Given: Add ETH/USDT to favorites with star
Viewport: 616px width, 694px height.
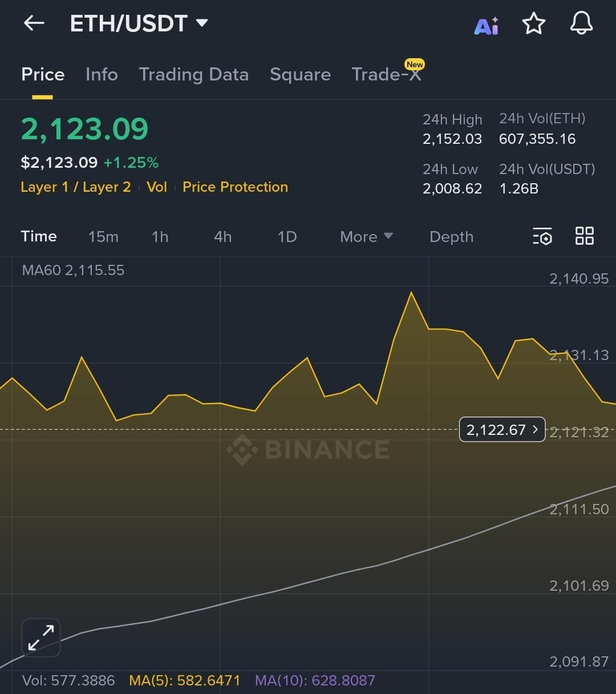Looking at the screenshot, I should click(x=533, y=24).
